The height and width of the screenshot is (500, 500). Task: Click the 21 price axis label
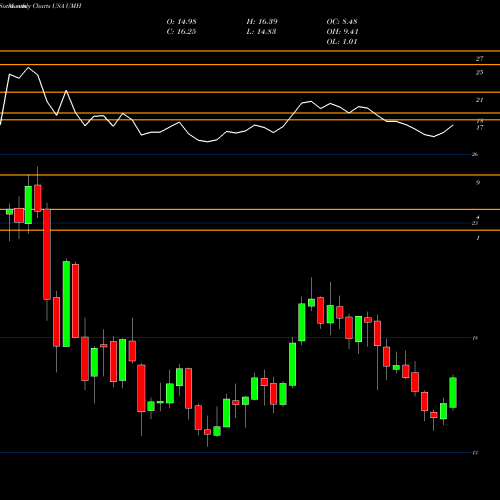(479, 100)
